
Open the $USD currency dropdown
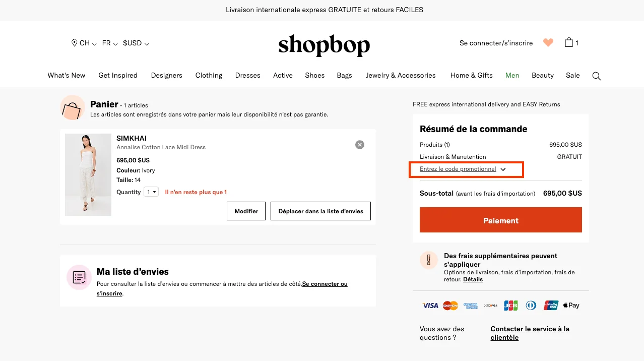(133, 43)
